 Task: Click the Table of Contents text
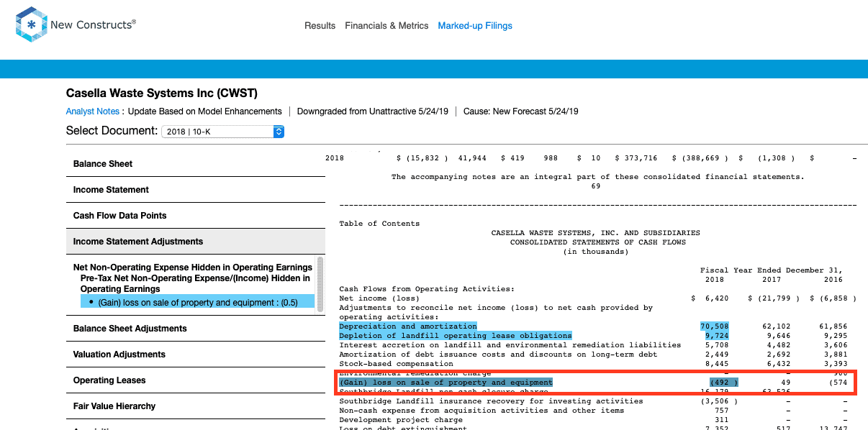[x=379, y=224]
